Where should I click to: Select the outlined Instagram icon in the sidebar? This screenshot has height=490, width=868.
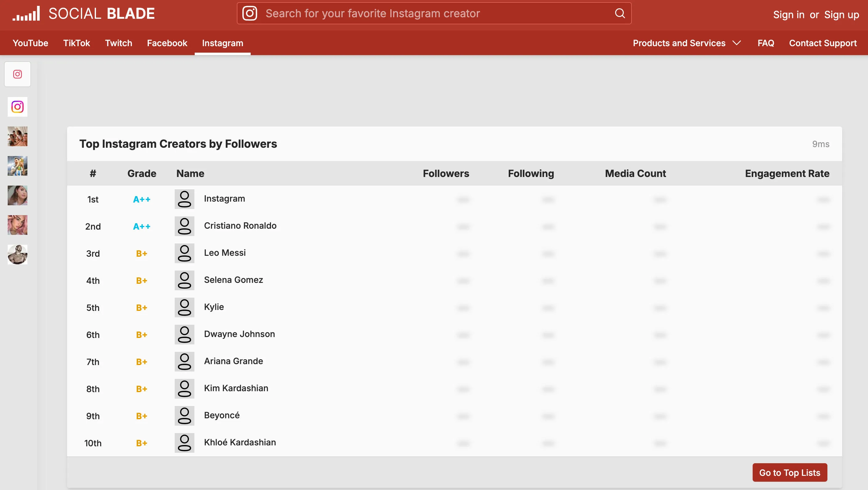tap(18, 74)
